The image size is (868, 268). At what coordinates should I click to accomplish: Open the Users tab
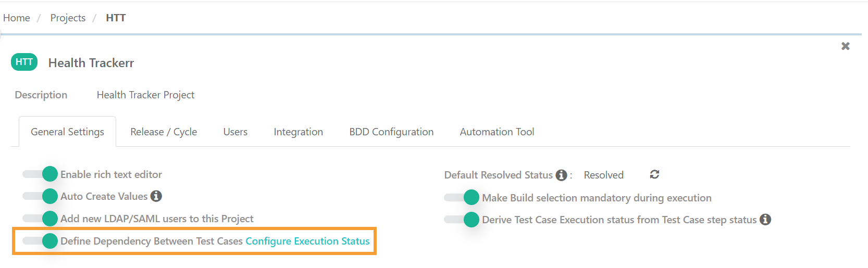coord(235,132)
